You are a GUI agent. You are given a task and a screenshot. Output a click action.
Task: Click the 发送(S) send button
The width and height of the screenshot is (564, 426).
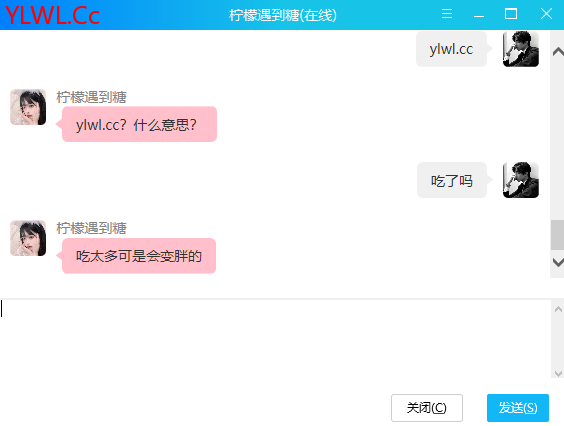pos(518,408)
